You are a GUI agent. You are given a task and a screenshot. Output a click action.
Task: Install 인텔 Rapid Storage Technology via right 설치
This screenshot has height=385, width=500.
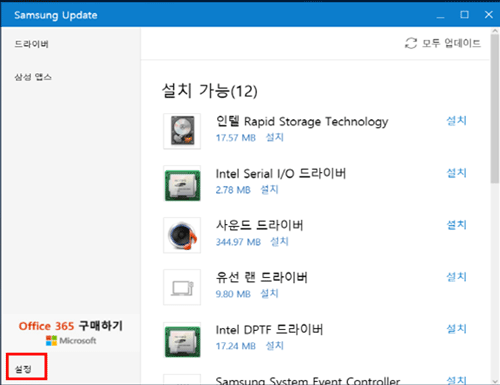click(456, 120)
